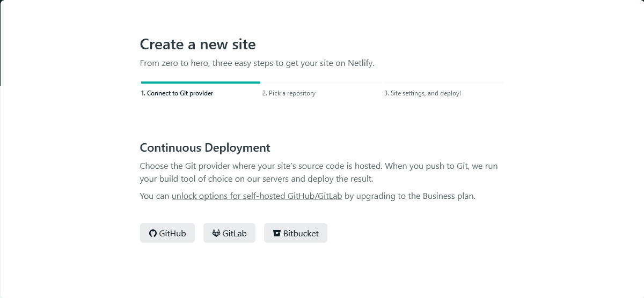This screenshot has width=644, height=298.
Task: Click gray progress segment above Site settings
Action: tap(444, 83)
